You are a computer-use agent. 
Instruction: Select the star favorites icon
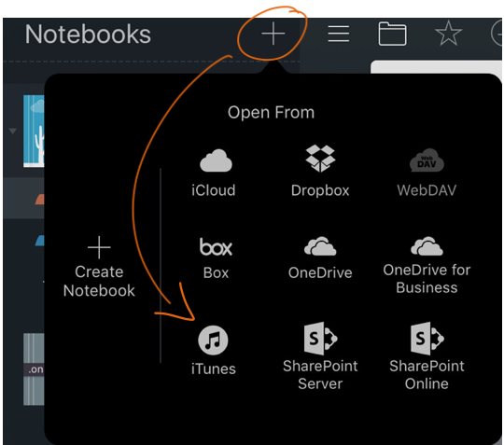point(448,33)
